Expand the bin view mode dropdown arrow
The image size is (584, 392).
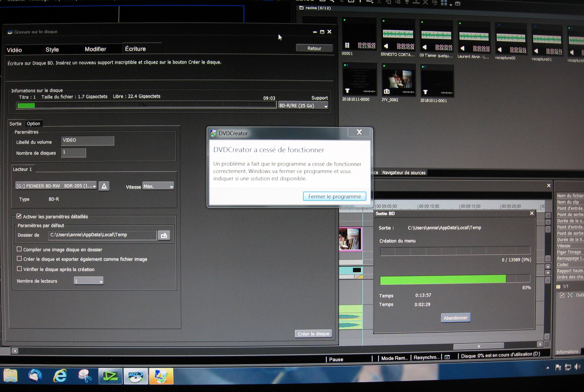pos(451,5)
